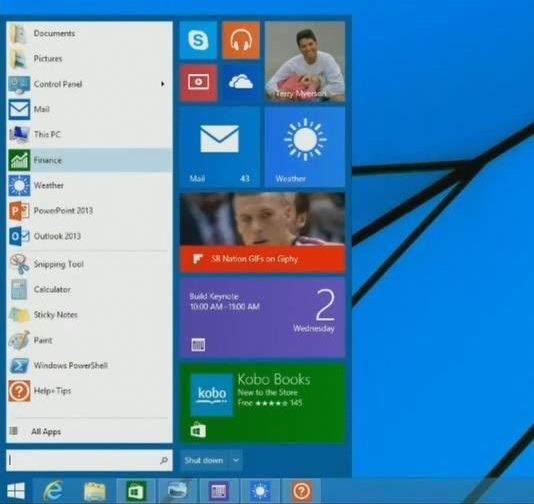The height and width of the screenshot is (504, 534).
Task: Click the This PC computer icon
Action: coord(19,135)
